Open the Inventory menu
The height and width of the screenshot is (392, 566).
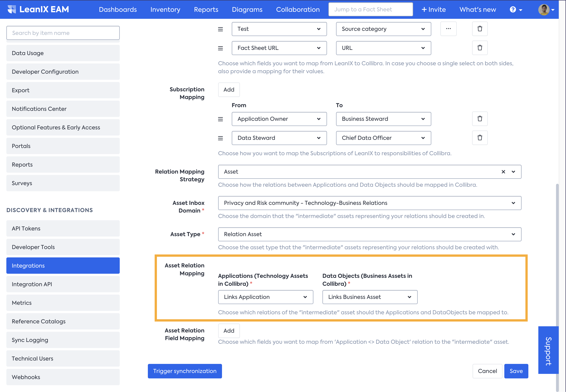pyautogui.click(x=165, y=9)
